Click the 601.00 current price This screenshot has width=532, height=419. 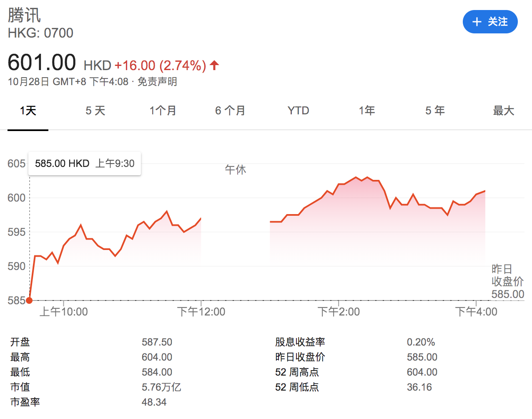[x=42, y=63]
